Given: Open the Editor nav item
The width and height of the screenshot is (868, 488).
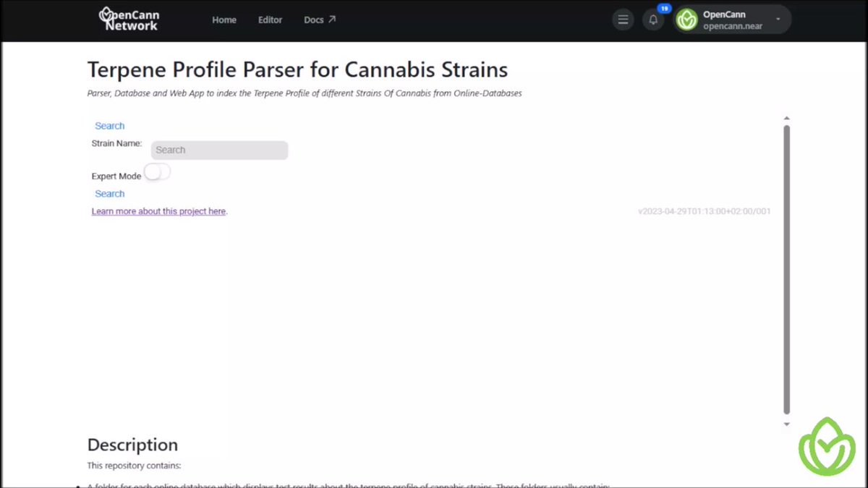Looking at the screenshot, I should point(271,20).
